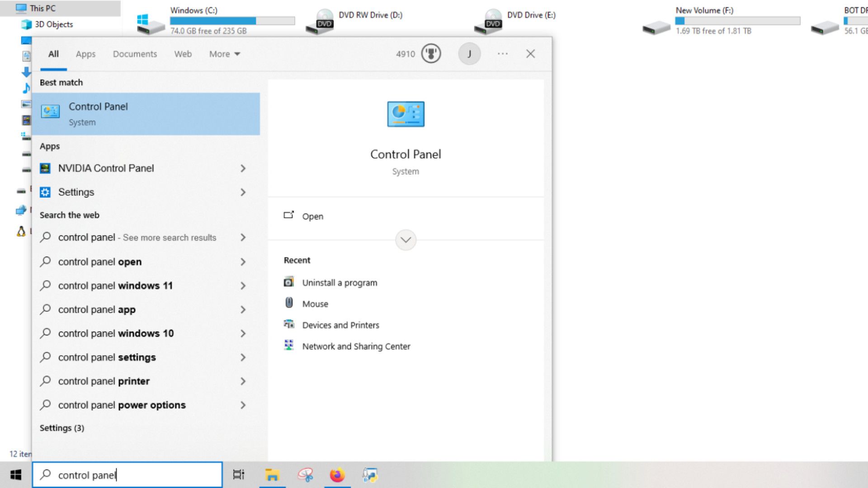Click the 3D Objects folder icon

pyautogui.click(x=27, y=24)
